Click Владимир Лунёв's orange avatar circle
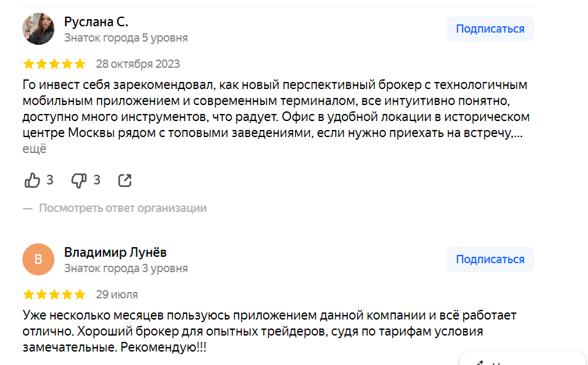This screenshot has height=365, width=588. (x=38, y=259)
